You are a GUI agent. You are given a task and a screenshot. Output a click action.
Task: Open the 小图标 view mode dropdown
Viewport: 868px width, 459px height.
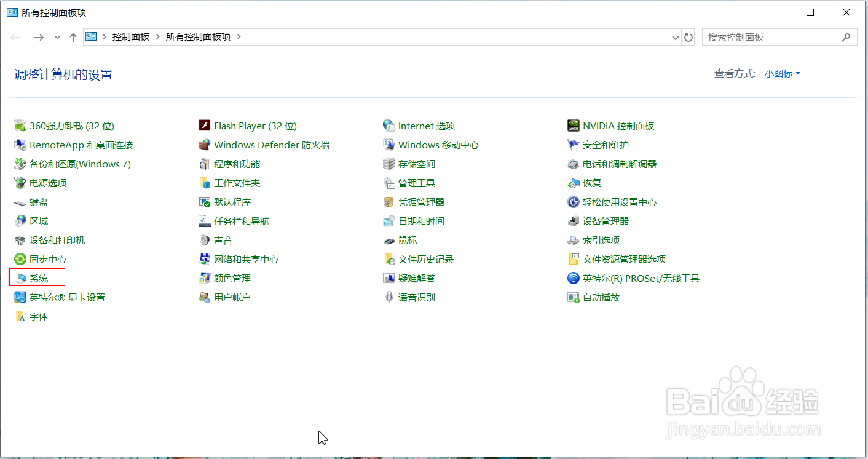click(x=783, y=73)
